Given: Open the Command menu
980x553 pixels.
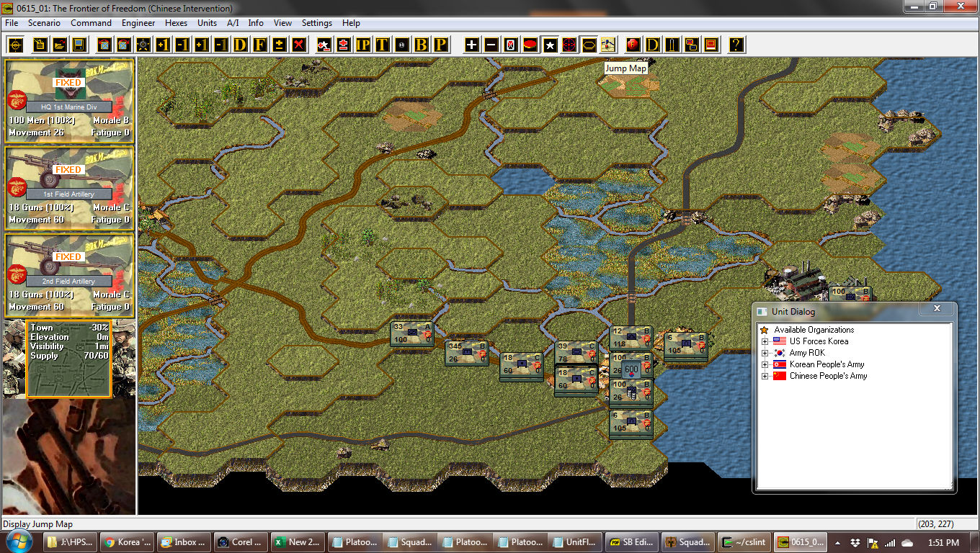Looking at the screenshot, I should pyautogui.click(x=91, y=23).
